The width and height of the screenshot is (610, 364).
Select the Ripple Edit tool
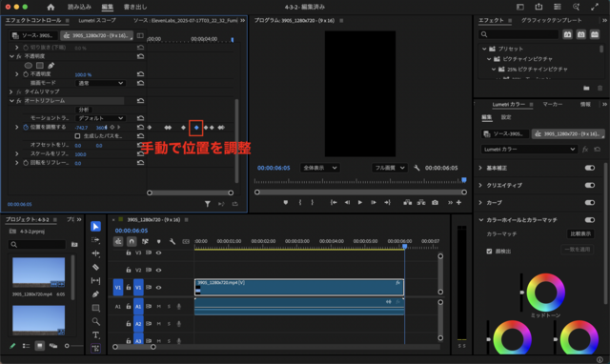pyautogui.click(x=95, y=253)
